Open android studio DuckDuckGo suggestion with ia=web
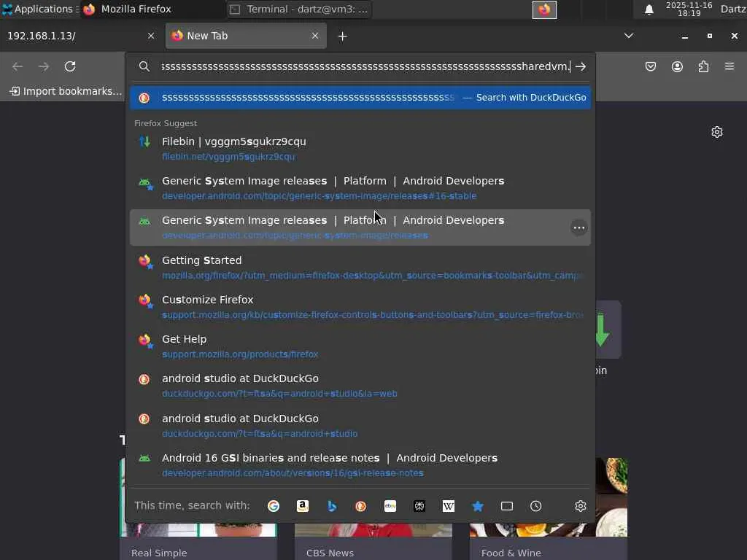 360,386
